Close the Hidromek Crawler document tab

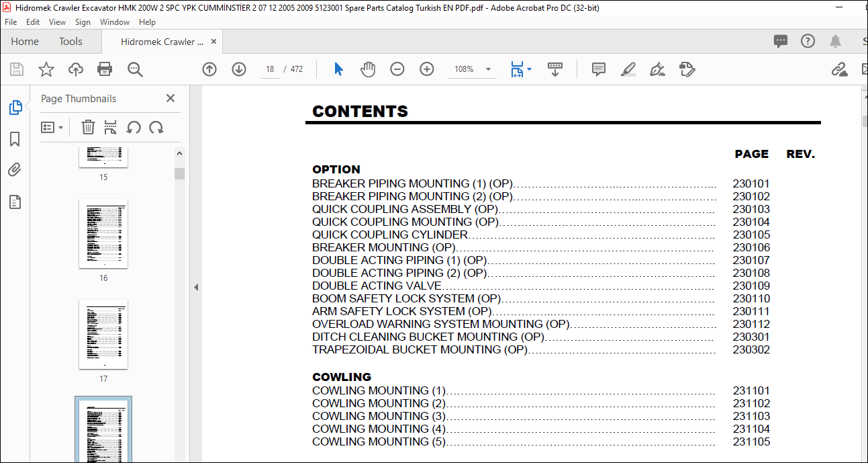pos(214,42)
